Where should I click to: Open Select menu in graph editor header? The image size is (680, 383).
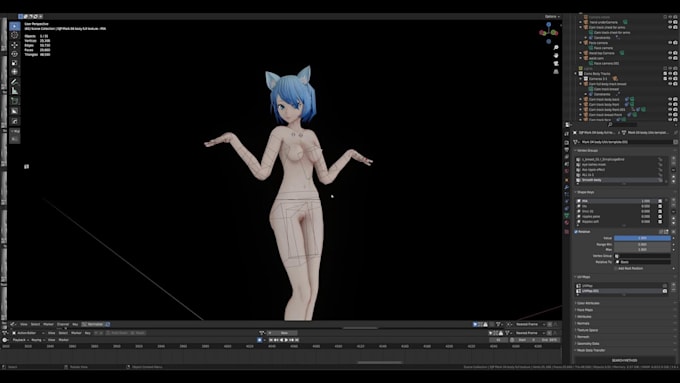pos(35,324)
